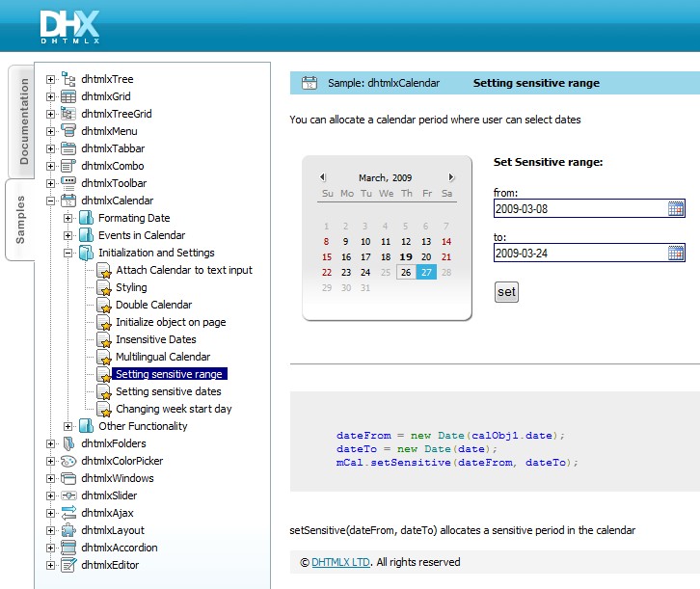Open the Styling sample
The height and width of the screenshot is (589, 700).
131,287
